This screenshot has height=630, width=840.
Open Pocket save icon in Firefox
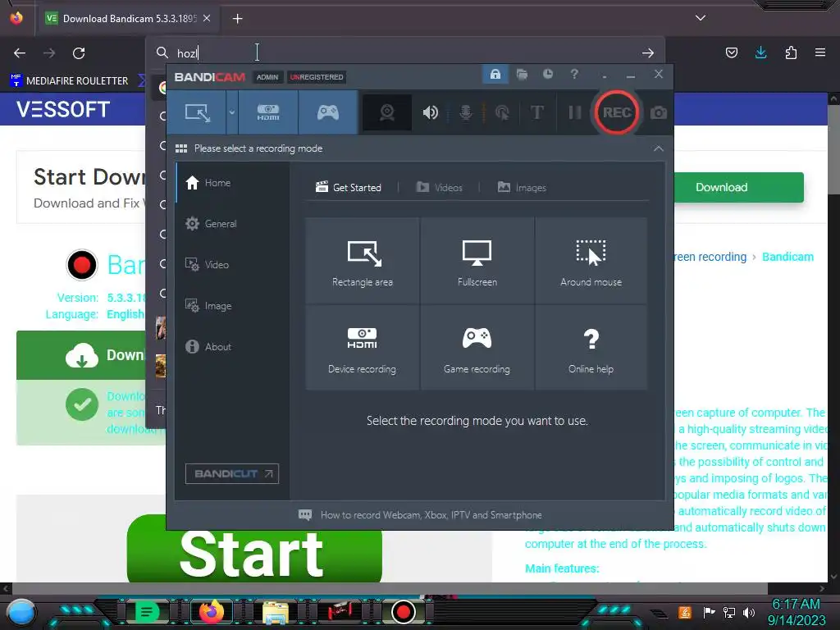[731, 52]
